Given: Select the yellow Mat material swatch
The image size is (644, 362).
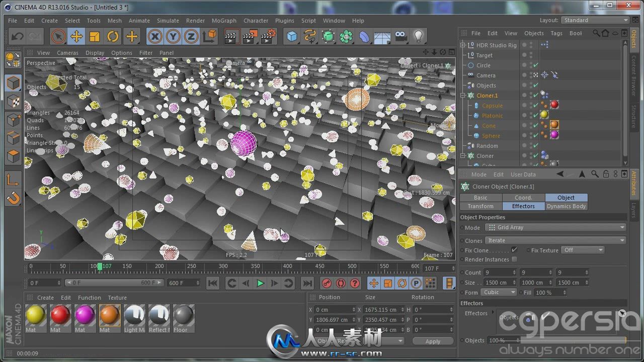Looking at the screenshot, I should 35,315.
